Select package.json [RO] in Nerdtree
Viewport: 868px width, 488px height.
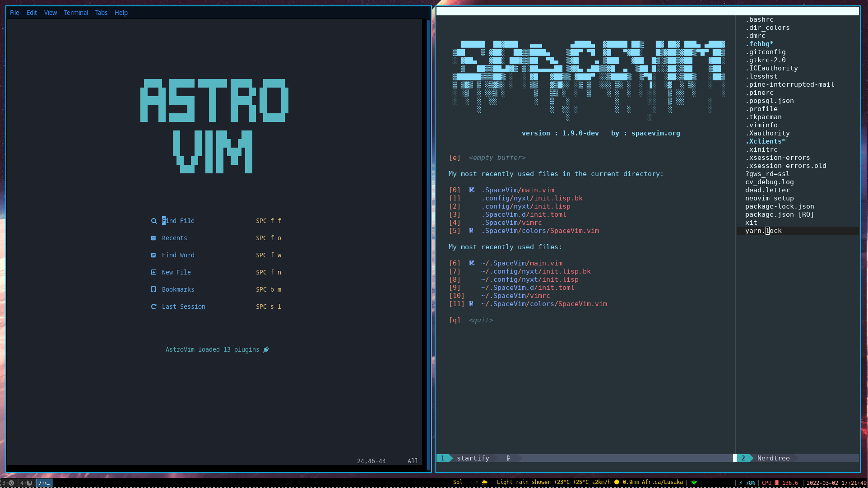click(x=780, y=214)
